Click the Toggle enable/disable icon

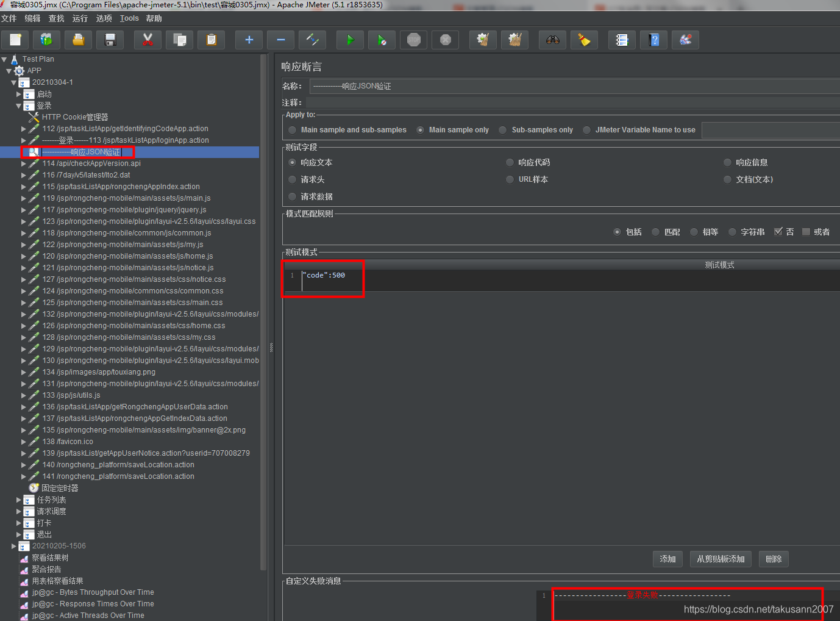point(312,40)
